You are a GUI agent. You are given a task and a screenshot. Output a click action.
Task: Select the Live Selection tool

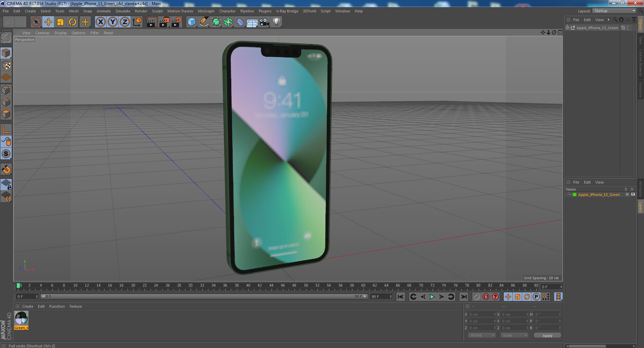pyautogui.click(x=36, y=22)
